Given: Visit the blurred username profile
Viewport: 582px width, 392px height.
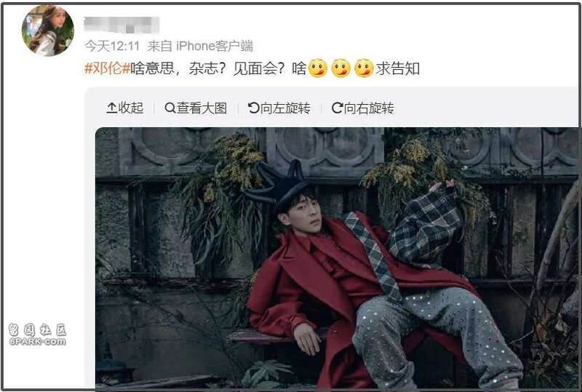Looking at the screenshot, I should click(x=121, y=25).
